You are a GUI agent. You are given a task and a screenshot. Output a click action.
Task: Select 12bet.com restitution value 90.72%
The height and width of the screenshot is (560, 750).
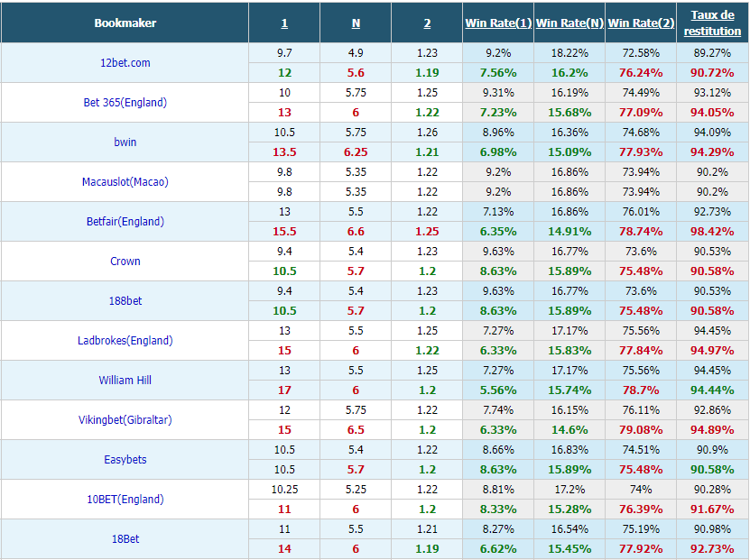[712, 73]
